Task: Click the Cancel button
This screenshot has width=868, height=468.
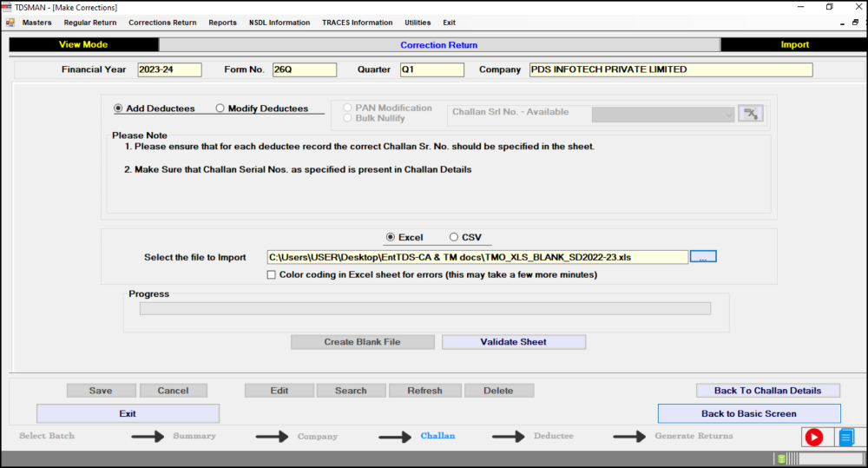Action: click(174, 391)
